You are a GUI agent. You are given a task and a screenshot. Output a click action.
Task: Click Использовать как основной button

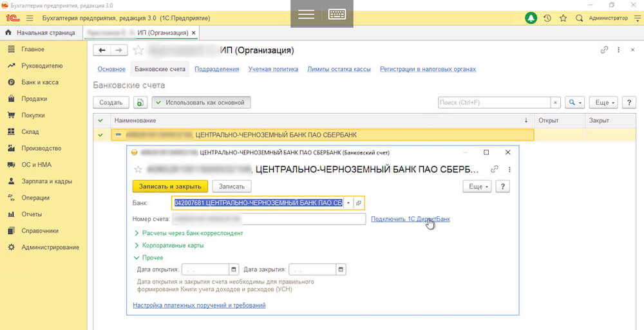[201, 103]
